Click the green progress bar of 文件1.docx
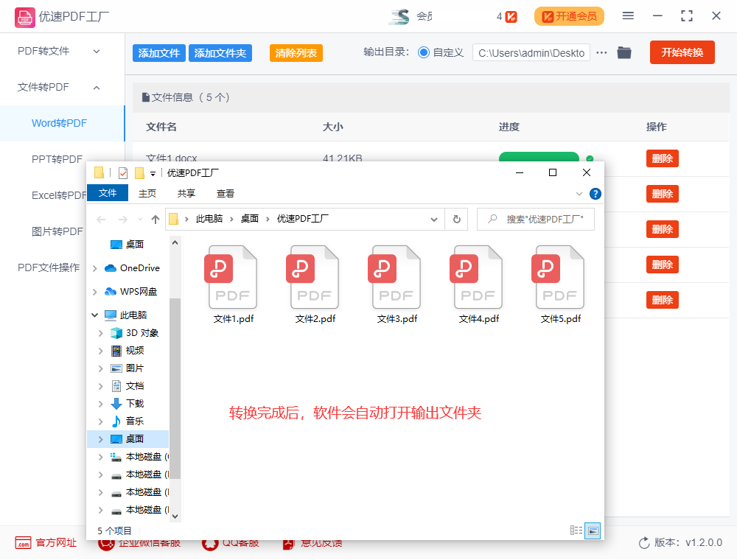 539,158
